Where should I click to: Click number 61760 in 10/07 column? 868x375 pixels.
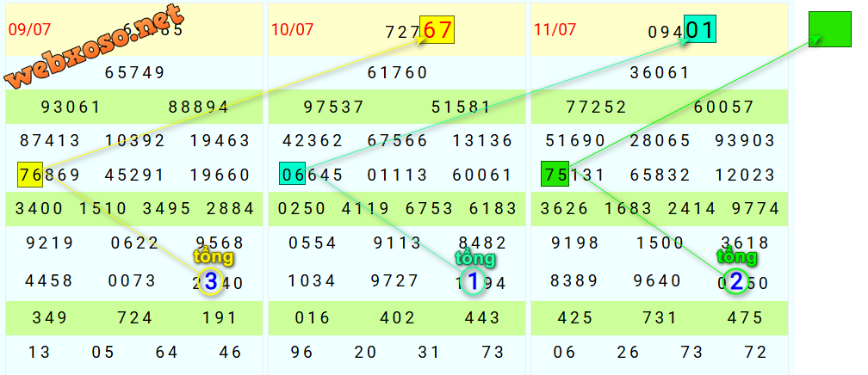pyautogui.click(x=398, y=72)
